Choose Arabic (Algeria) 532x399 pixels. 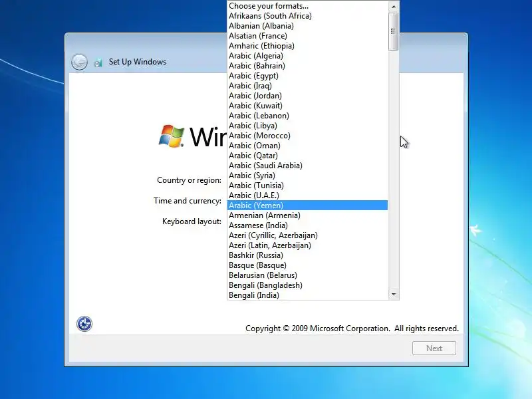[307, 56]
